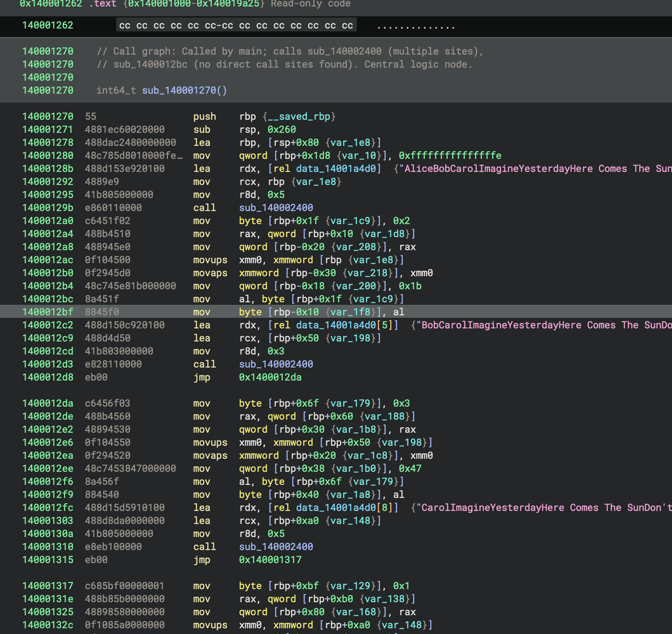Click sub_140002400 in the call at 140001310
672x634 pixels.
point(276,547)
